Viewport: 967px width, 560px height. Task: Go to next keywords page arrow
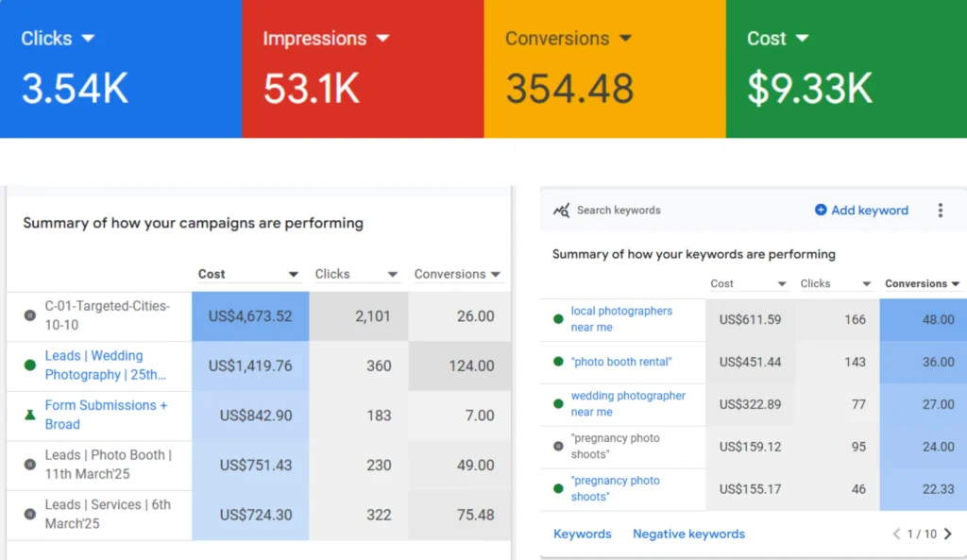pos(948,535)
